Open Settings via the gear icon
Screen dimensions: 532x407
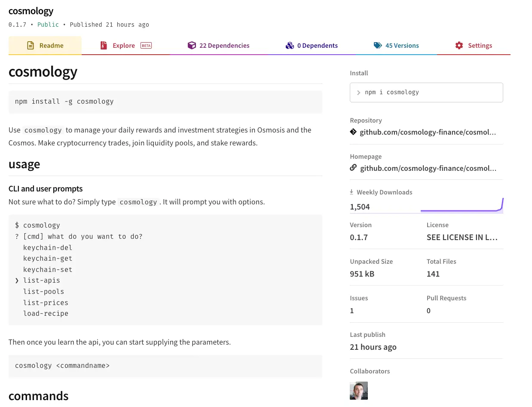point(459,45)
